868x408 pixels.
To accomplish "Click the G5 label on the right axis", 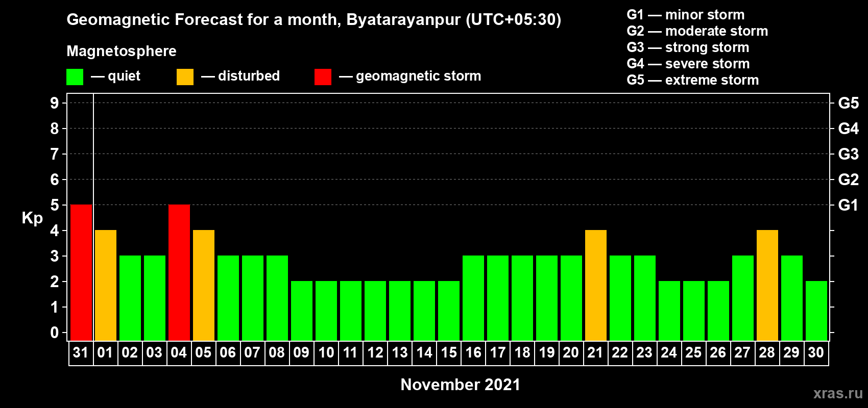I will tap(848, 103).
